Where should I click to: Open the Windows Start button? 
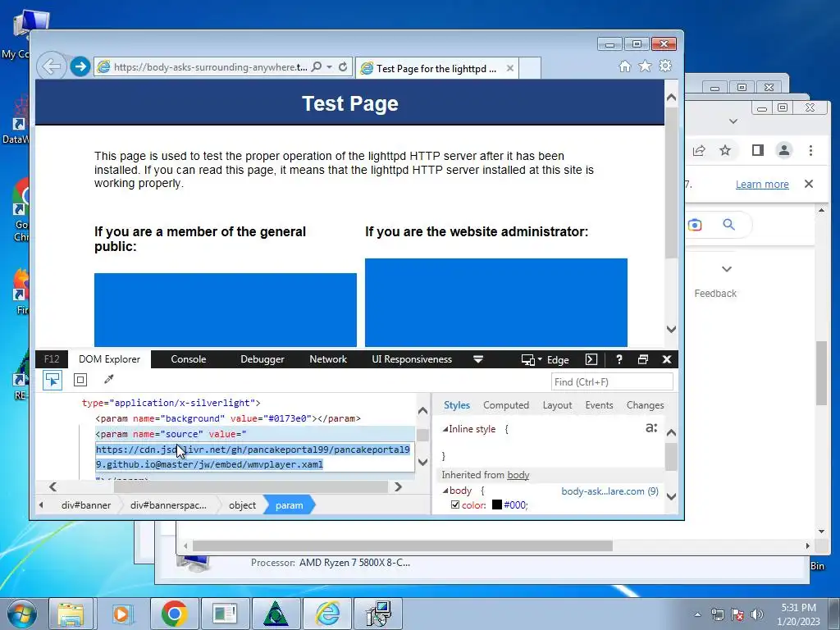pyautogui.click(x=22, y=614)
